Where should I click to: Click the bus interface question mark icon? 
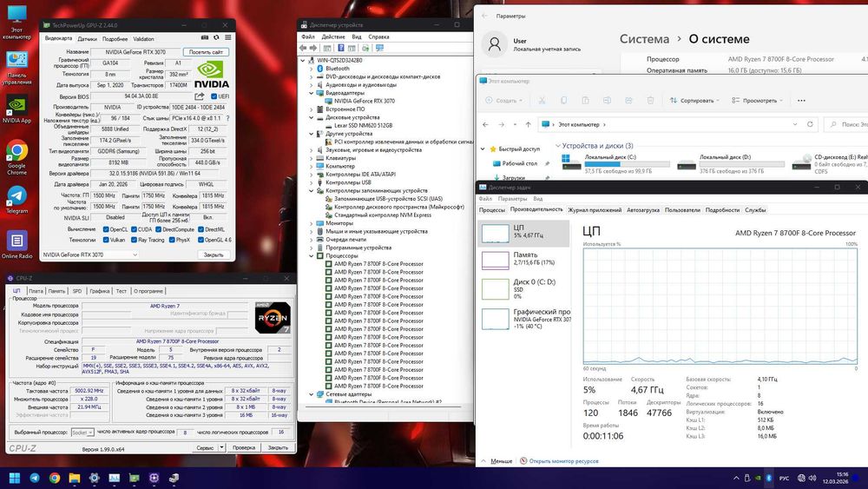227,117
